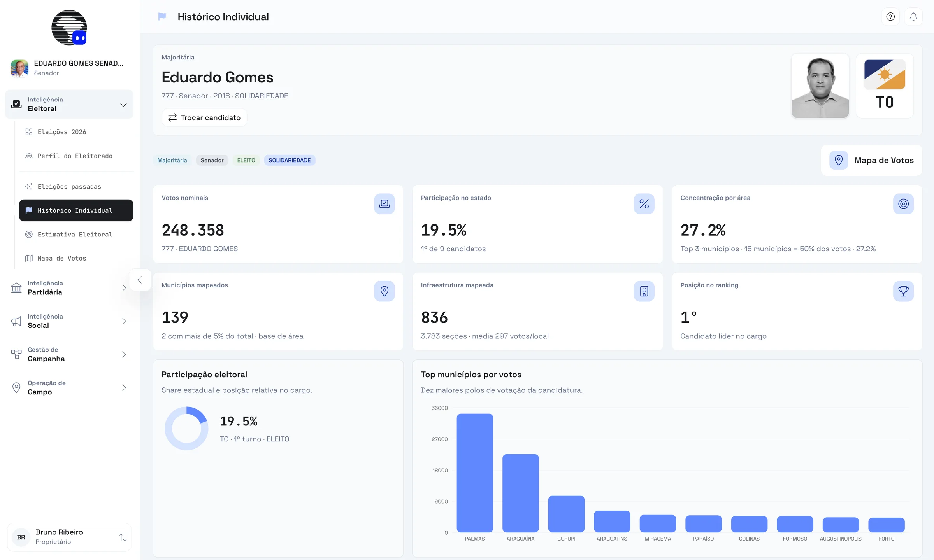Expand Gestão de Campanha chevron
The image size is (934, 560).
click(x=124, y=354)
